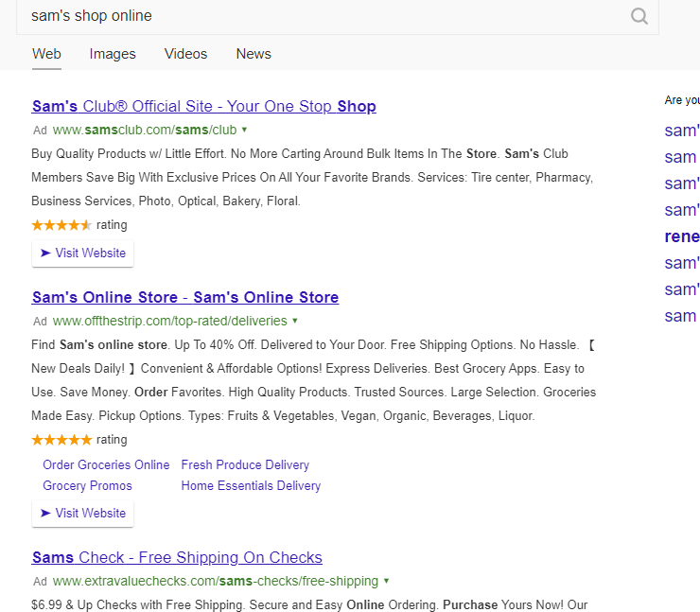Click the bold 'rene' related search suggestion
The width and height of the screenshot is (700, 612).
click(682, 236)
